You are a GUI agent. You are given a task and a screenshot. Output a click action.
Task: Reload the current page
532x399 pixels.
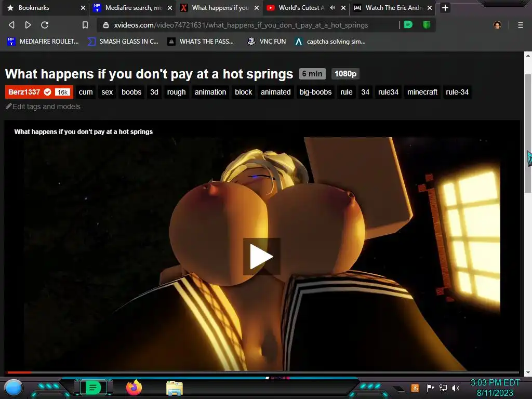coord(45,25)
